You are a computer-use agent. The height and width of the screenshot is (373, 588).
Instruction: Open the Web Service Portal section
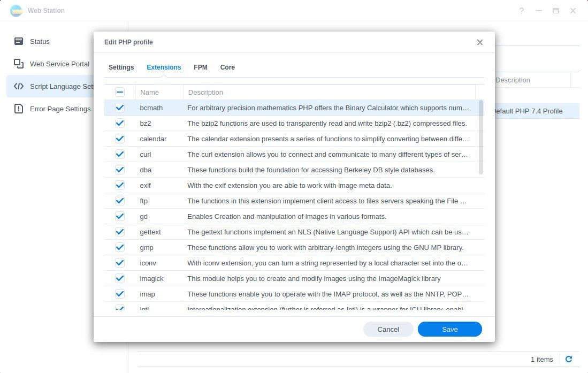coord(59,64)
